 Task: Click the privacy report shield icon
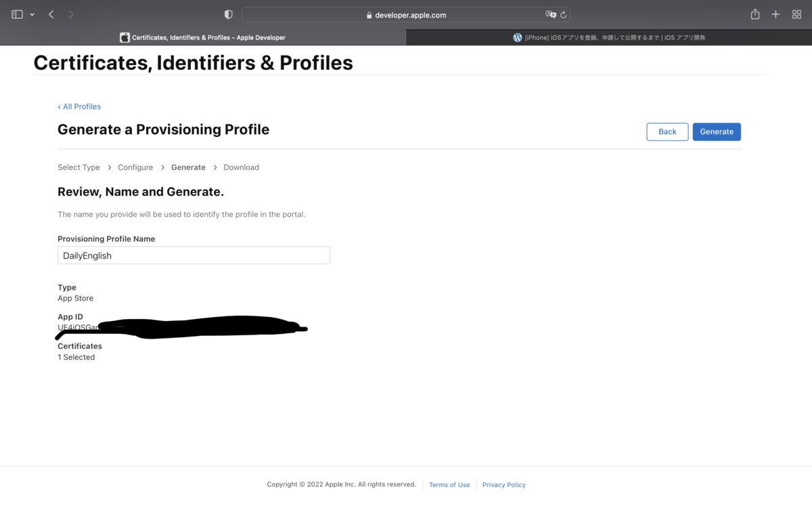tap(229, 14)
